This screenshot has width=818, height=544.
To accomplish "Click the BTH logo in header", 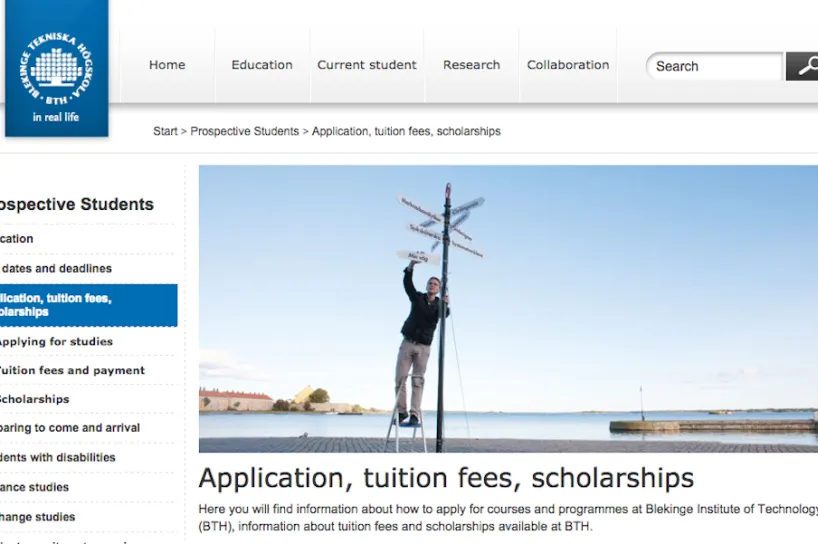I will pyautogui.click(x=57, y=68).
